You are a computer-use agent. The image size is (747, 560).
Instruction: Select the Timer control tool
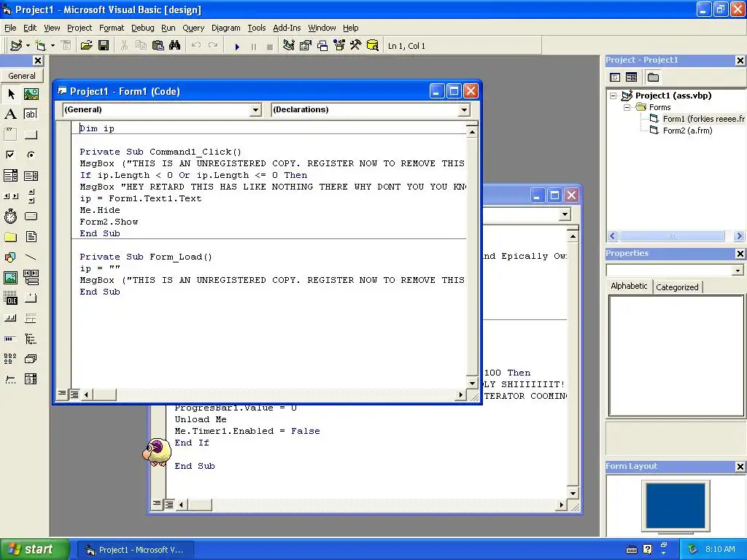pyautogui.click(x=10, y=216)
